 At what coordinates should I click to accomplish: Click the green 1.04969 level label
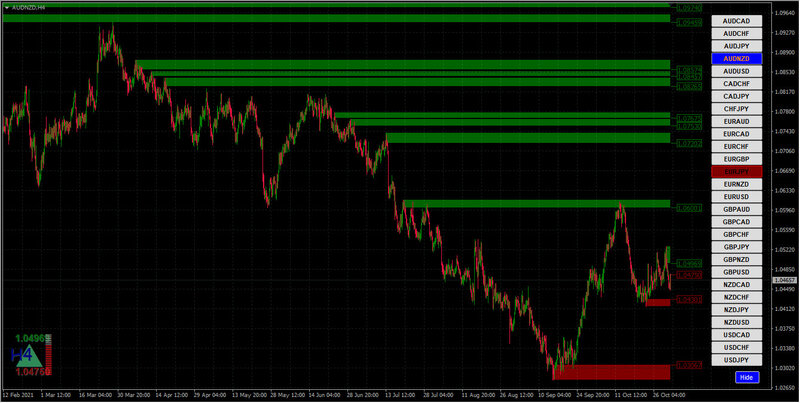(x=689, y=264)
